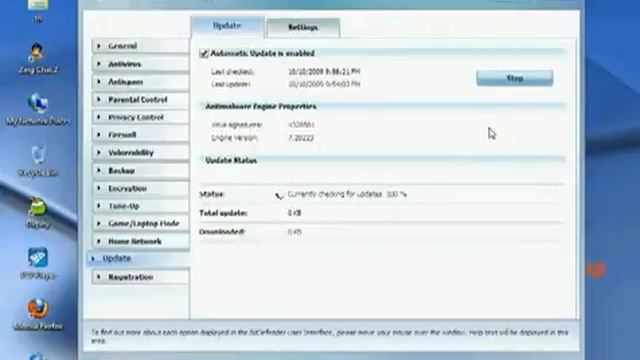Expand the Antivirus section

(141, 64)
